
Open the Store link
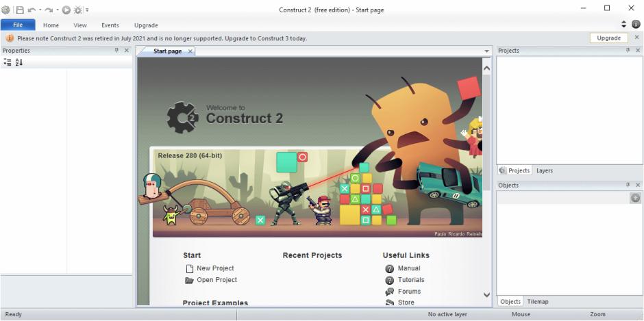point(406,302)
